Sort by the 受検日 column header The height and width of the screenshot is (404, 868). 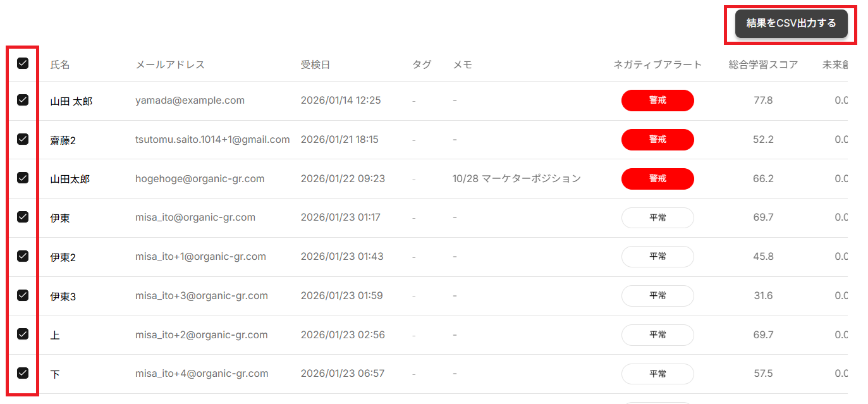coord(315,64)
